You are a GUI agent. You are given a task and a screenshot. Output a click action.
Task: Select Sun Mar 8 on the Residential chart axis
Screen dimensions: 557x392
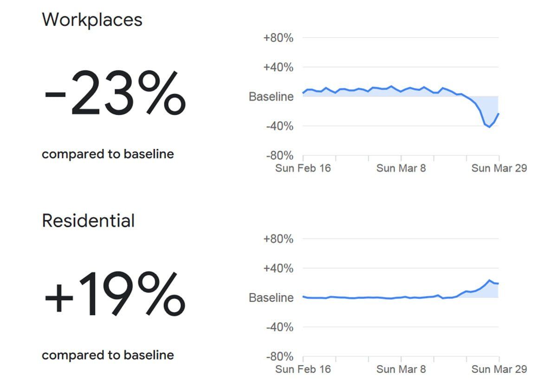pos(401,369)
